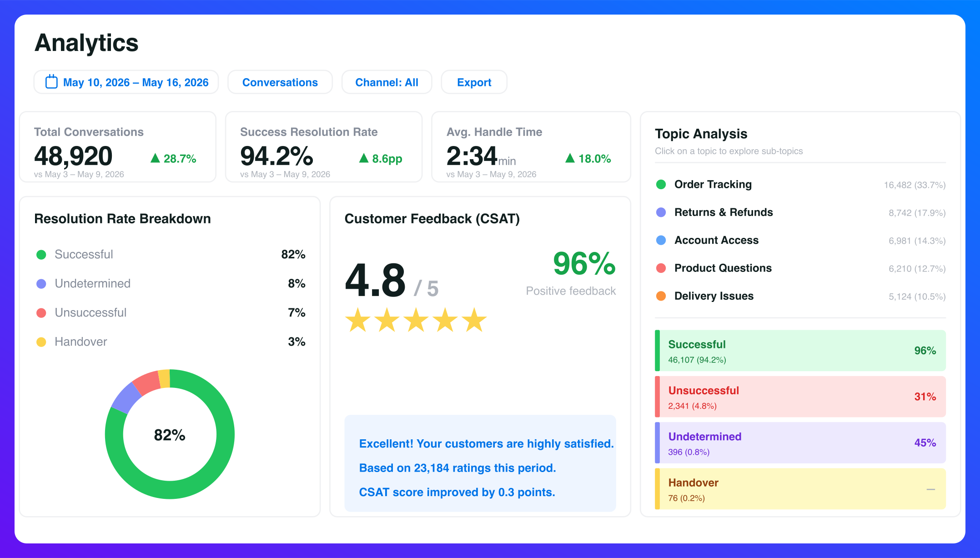Click the donut chart center 82% label
The height and width of the screenshot is (558, 980).
(x=170, y=435)
